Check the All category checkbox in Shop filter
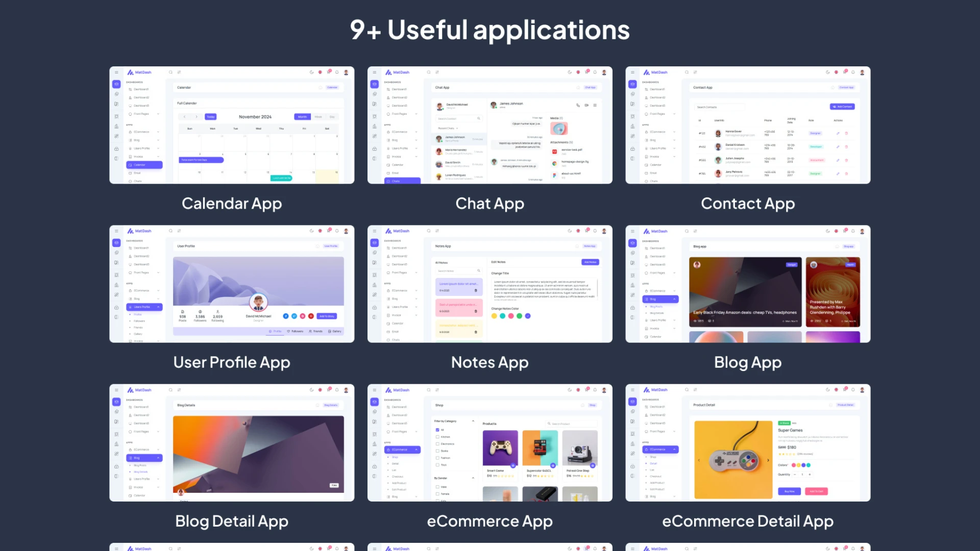980x551 pixels. [x=437, y=430]
